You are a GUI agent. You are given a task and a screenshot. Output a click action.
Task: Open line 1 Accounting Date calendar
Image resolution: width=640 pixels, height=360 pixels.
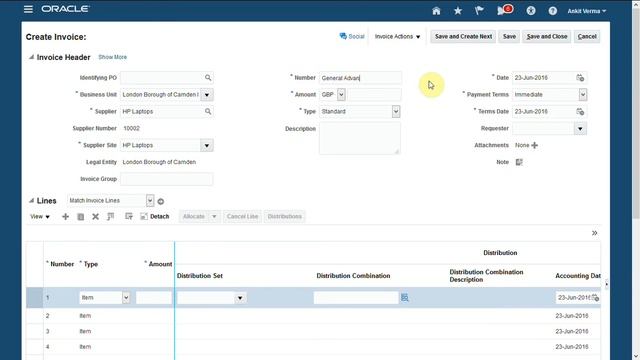[595, 298]
